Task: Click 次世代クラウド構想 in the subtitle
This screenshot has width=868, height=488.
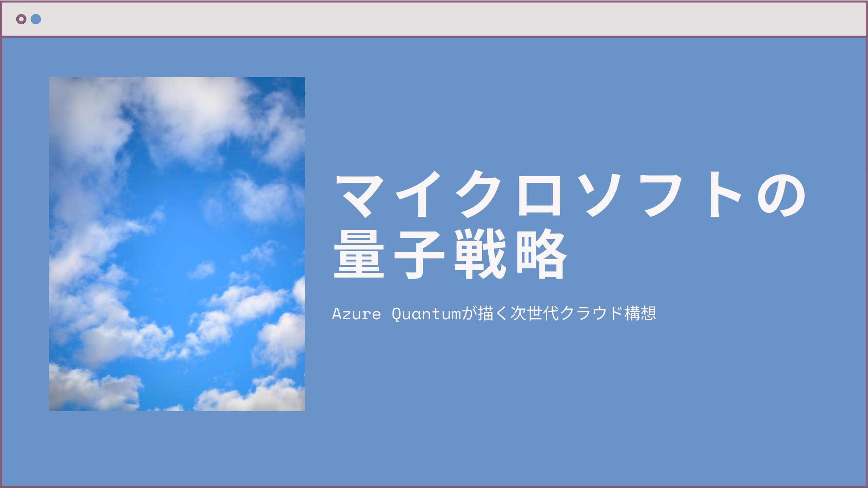Action: click(x=583, y=314)
